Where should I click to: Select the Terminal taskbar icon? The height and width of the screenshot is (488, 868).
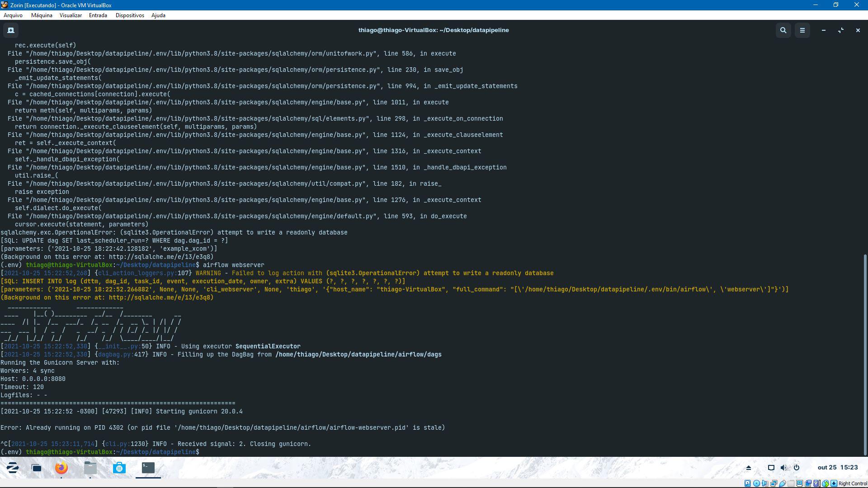click(148, 468)
